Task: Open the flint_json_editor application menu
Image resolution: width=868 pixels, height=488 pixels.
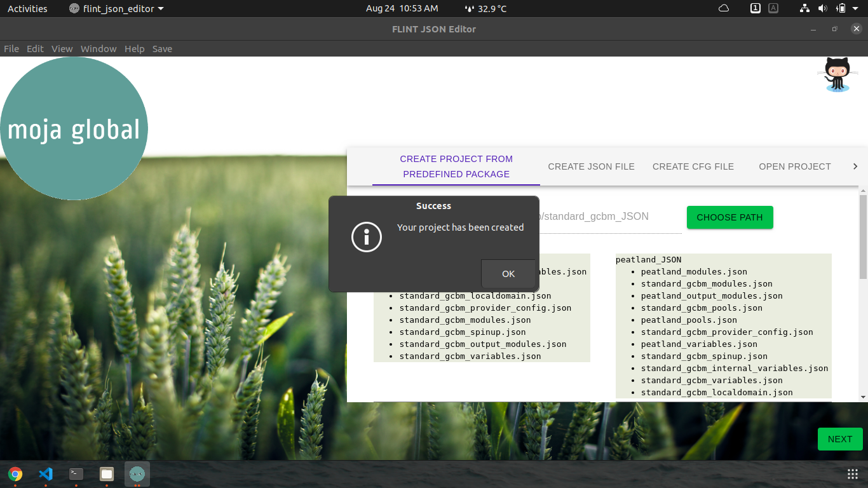Action: pyautogui.click(x=115, y=8)
